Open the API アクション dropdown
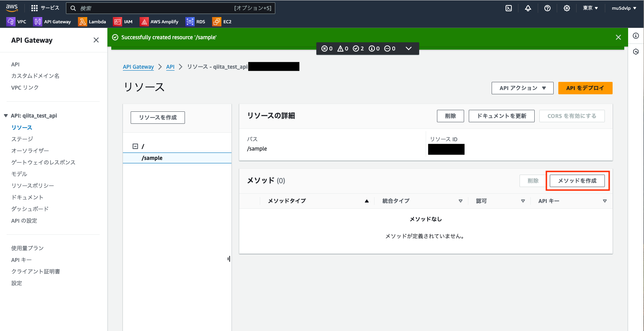This screenshot has width=644, height=331. [523, 88]
